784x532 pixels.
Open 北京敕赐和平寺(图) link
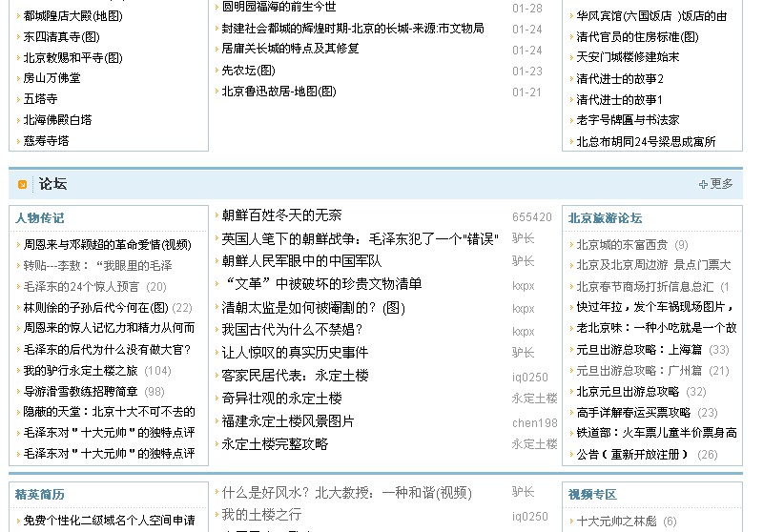click(73, 58)
